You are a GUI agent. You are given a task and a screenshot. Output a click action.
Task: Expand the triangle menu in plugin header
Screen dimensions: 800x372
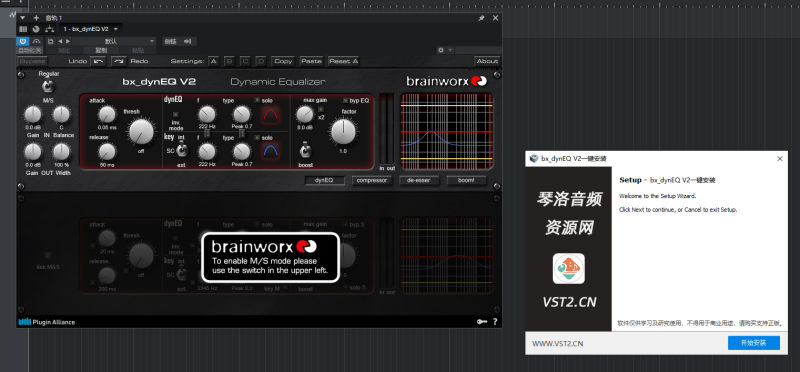pos(23,18)
